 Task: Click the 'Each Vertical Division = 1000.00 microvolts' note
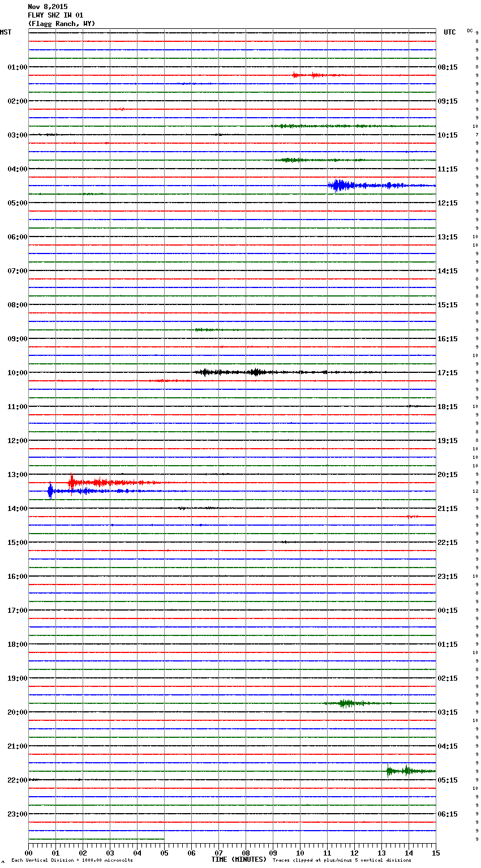[x=72, y=860]
